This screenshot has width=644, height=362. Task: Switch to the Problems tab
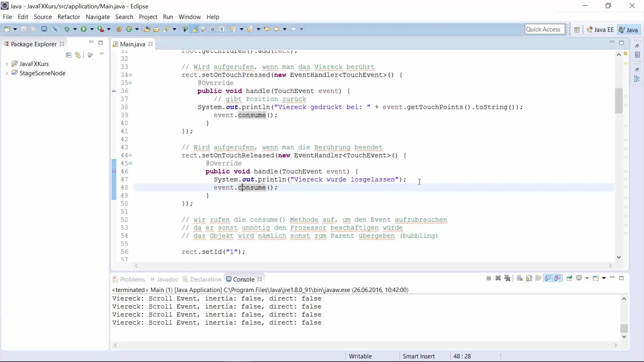(129, 279)
